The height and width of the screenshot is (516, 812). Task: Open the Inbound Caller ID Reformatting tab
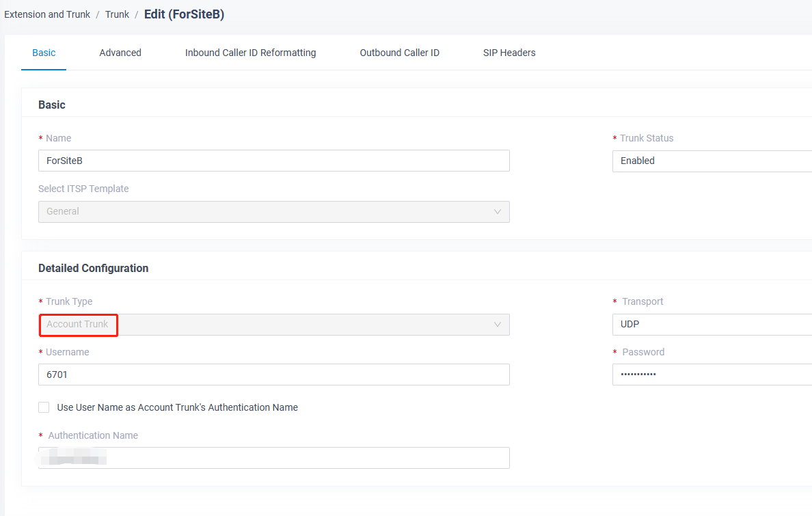(250, 53)
